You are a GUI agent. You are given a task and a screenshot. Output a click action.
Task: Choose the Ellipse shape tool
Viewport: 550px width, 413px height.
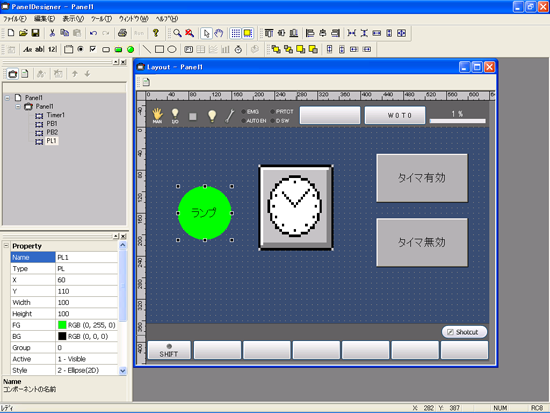[172, 49]
